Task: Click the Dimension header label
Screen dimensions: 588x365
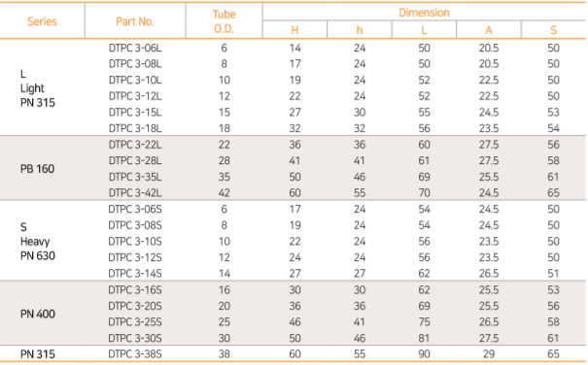Action: coord(424,13)
